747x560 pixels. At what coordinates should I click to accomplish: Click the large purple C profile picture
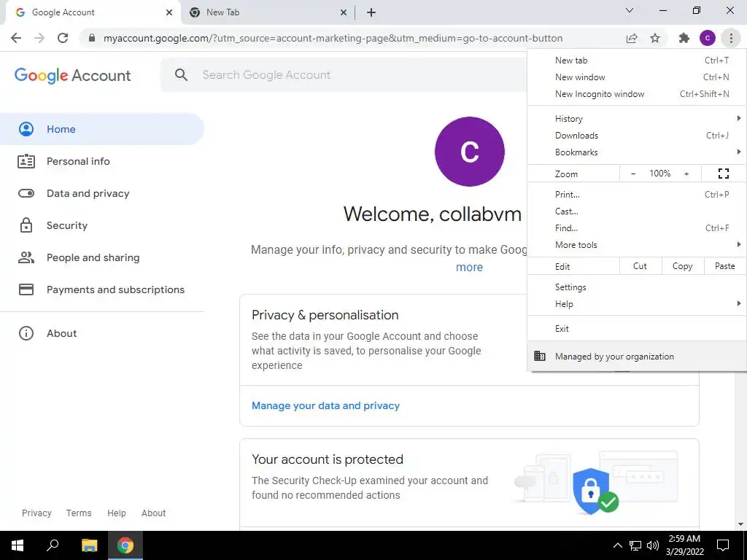click(469, 152)
